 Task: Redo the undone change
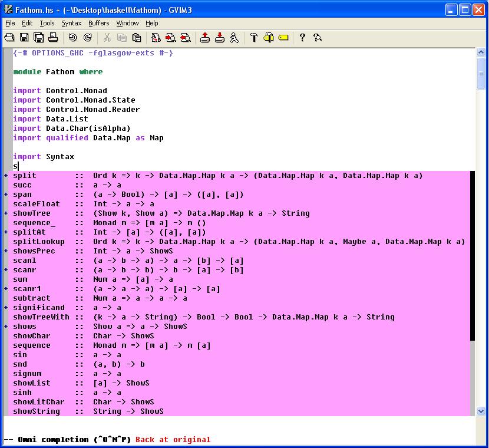click(87, 37)
